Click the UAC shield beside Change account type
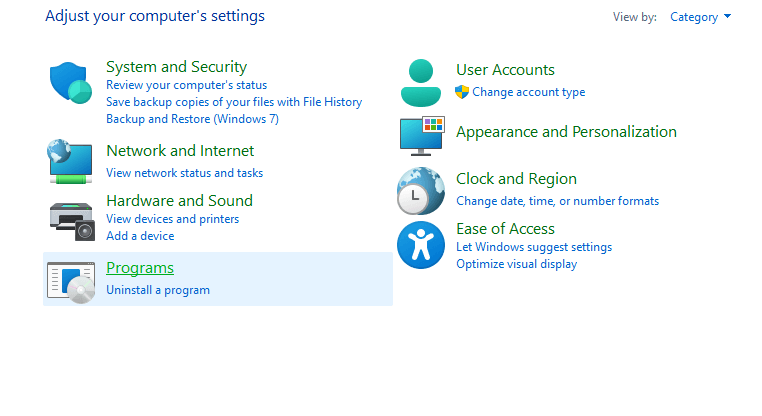Screen dimensions: 762x416 462,92
